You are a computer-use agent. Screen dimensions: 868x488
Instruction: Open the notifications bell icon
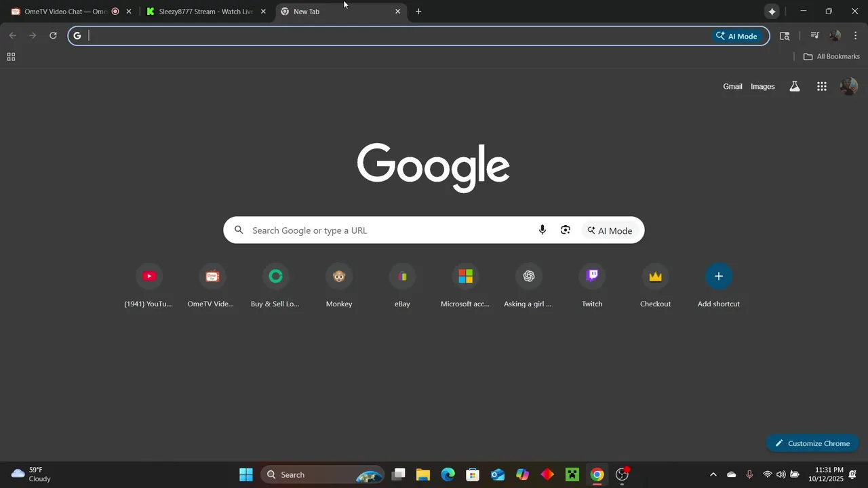(852, 474)
